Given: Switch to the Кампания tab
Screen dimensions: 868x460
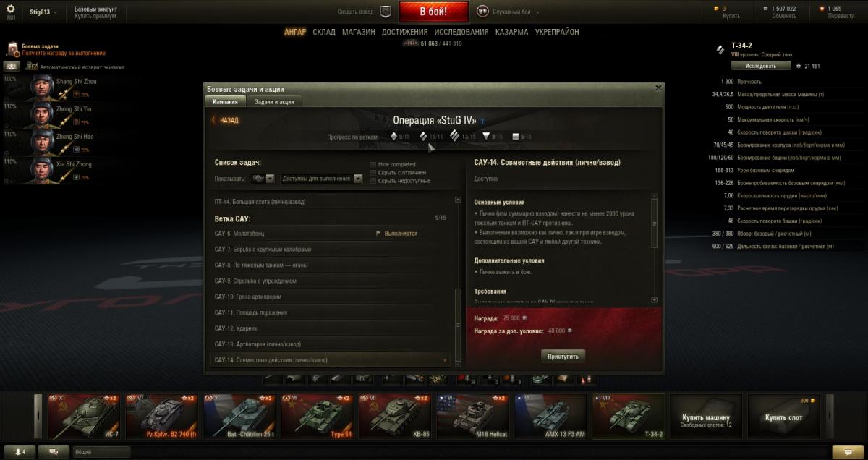Looking at the screenshot, I should point(226,101).
